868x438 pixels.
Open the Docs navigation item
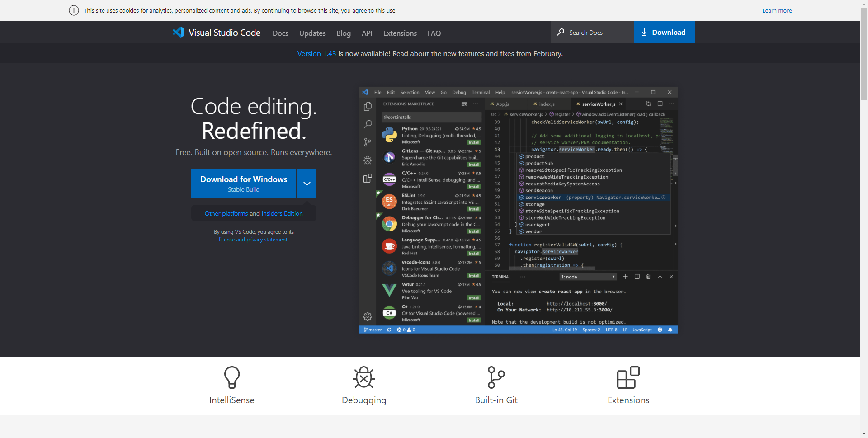coord(280,33)
